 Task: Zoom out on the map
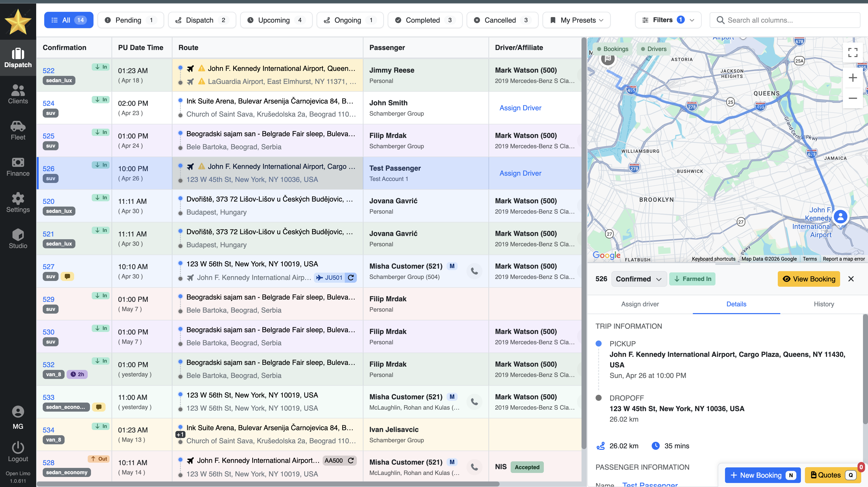click(852, 98)
